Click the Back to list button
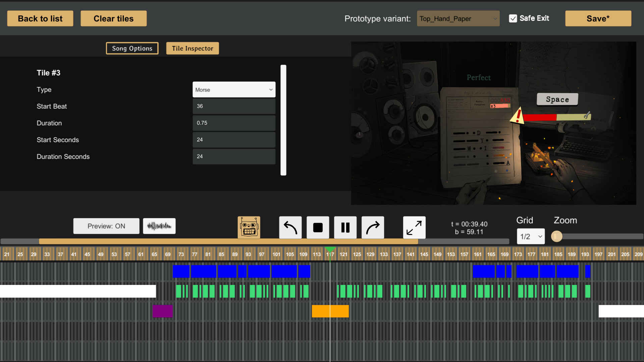Viewport: 644px width, 362px height. (x=40, y=19)
